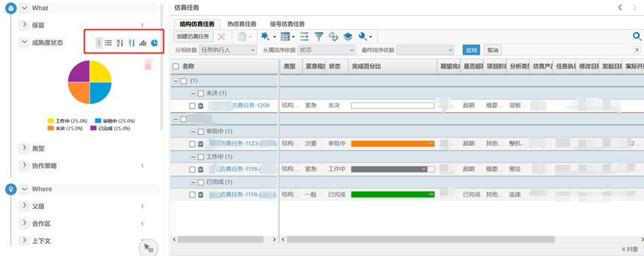Check the 未决 (1) group checkbox
644x258 pixels.
[x=201, y=94]
